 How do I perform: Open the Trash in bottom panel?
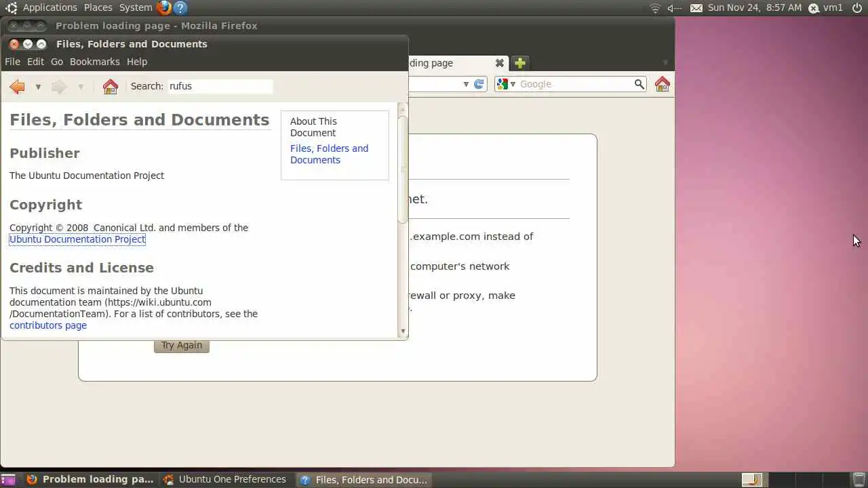click(x=859, y=480)
